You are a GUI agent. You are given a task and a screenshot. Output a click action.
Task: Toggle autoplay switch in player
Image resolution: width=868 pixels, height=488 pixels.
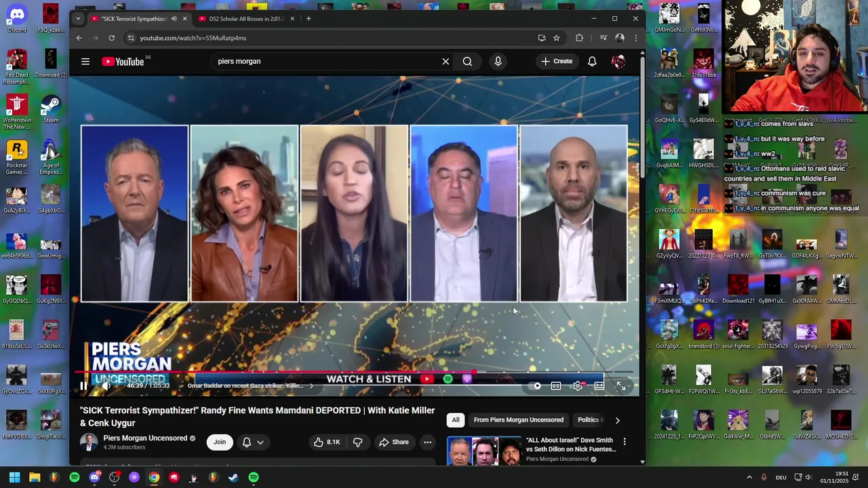coord(536,386)
